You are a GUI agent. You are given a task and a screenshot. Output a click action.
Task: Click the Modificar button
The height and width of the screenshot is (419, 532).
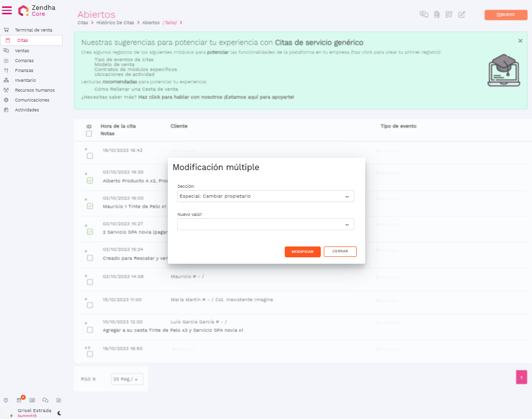pyautogui.click(x=303, y=251)
